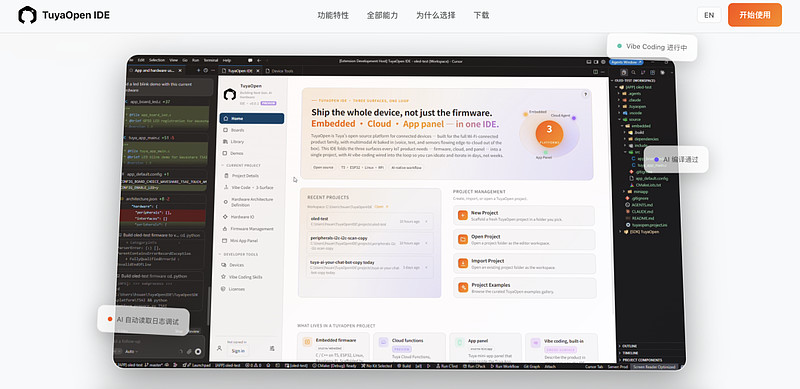Open the 功能特性 navigation item

click(333, 15)
